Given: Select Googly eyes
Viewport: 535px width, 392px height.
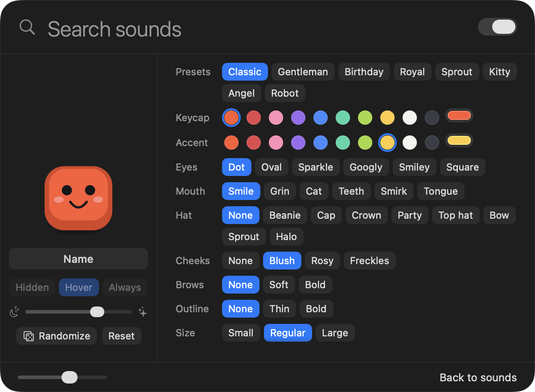Looking at the screenshot, I should coord(366,167).
